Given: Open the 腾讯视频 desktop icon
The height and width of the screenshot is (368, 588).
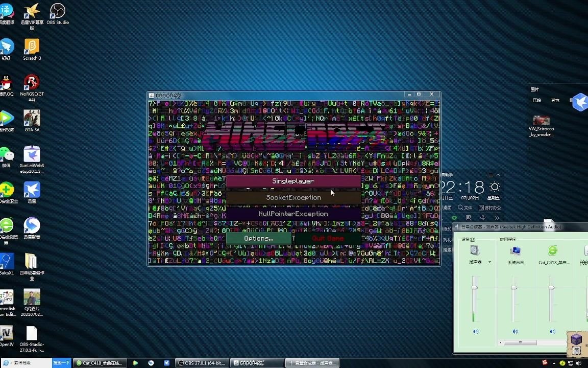Looking at the screenshot, I should coord(6,121).
